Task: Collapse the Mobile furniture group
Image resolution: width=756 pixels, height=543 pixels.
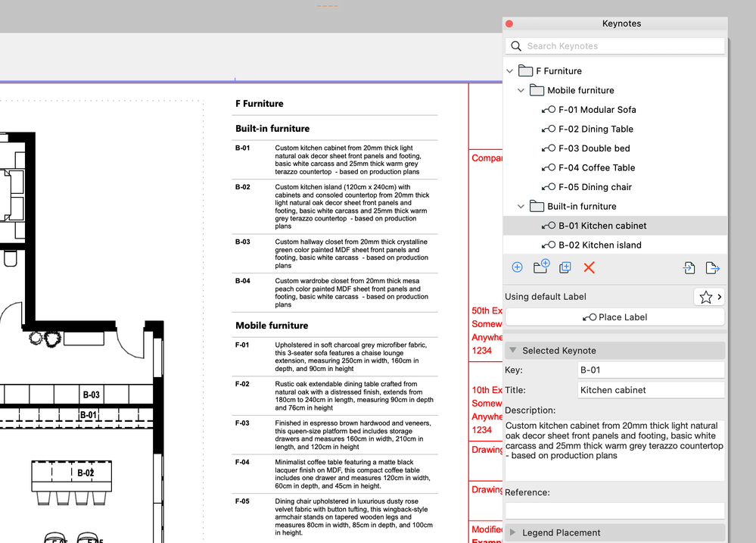Action: click(521, 90)
